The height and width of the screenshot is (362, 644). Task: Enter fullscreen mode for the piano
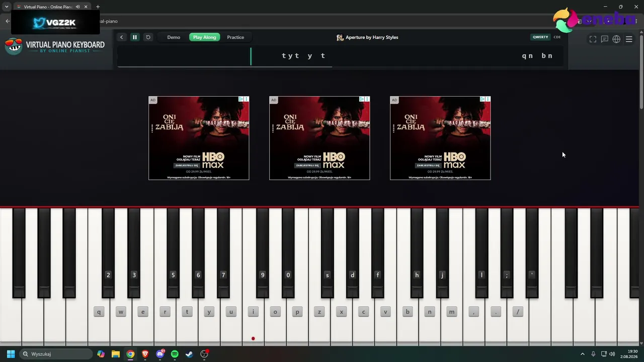tap(593, 39)
